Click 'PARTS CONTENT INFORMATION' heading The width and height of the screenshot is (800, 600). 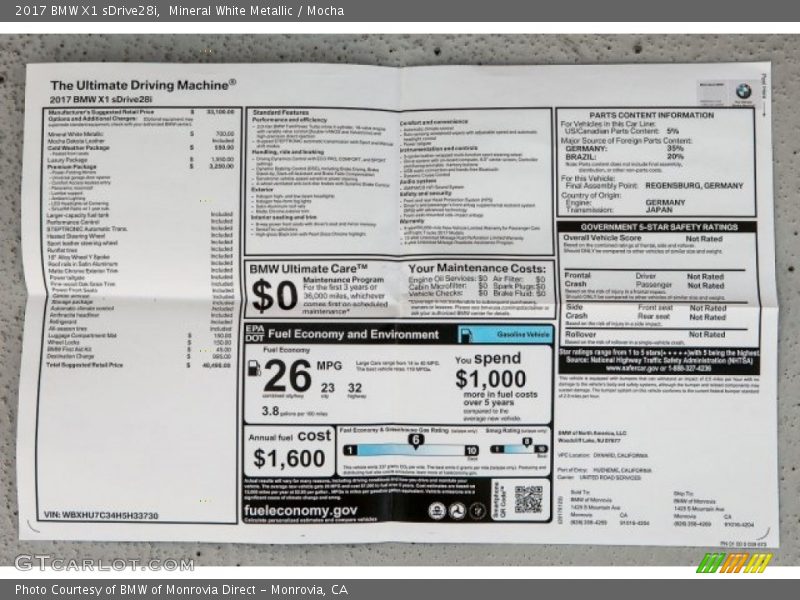pos(652,115)
